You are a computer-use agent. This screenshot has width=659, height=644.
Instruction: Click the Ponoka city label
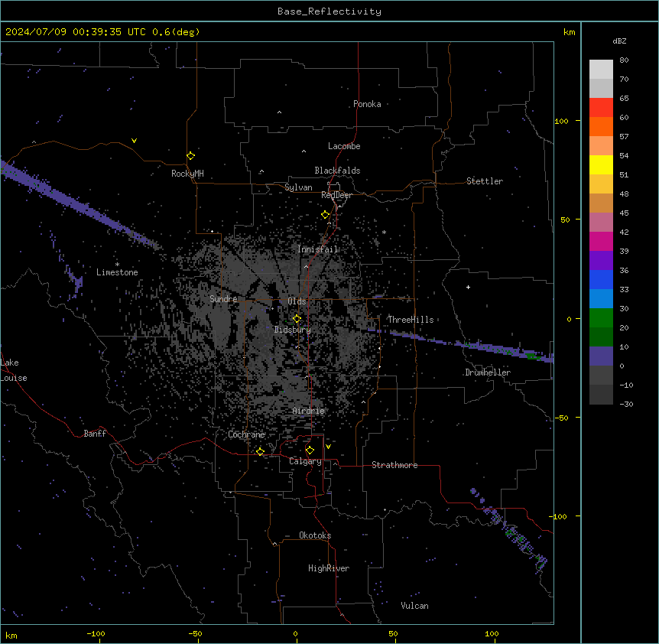[367, 104]
